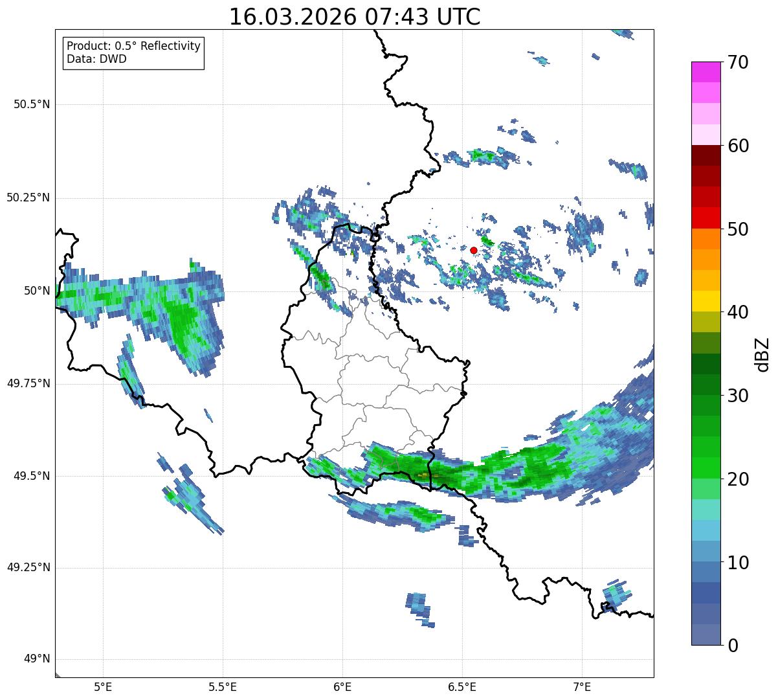Click the 50.5°N latitude label
This screenshot has height=700, width=778.
[x=32, y=104]
